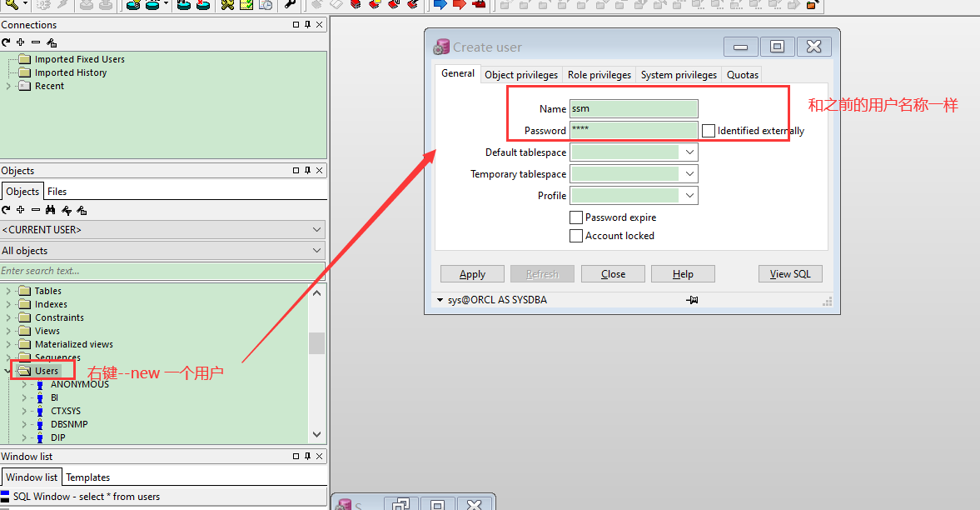
Task: Click the View SQL button
Action: click(x=790, y=274)
